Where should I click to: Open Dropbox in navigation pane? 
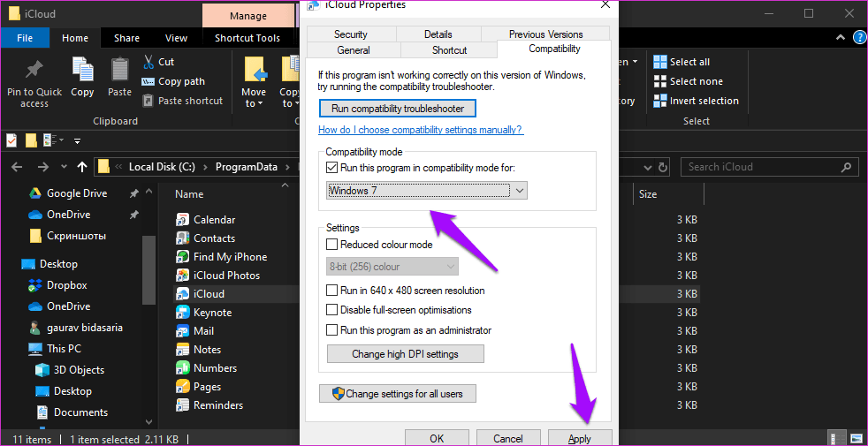point(66,285)
